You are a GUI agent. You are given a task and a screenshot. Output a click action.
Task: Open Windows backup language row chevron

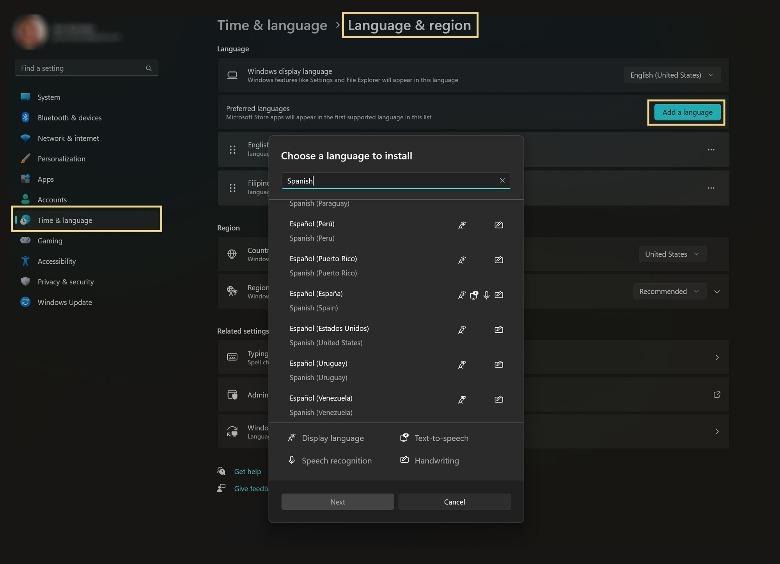point(717,431)
